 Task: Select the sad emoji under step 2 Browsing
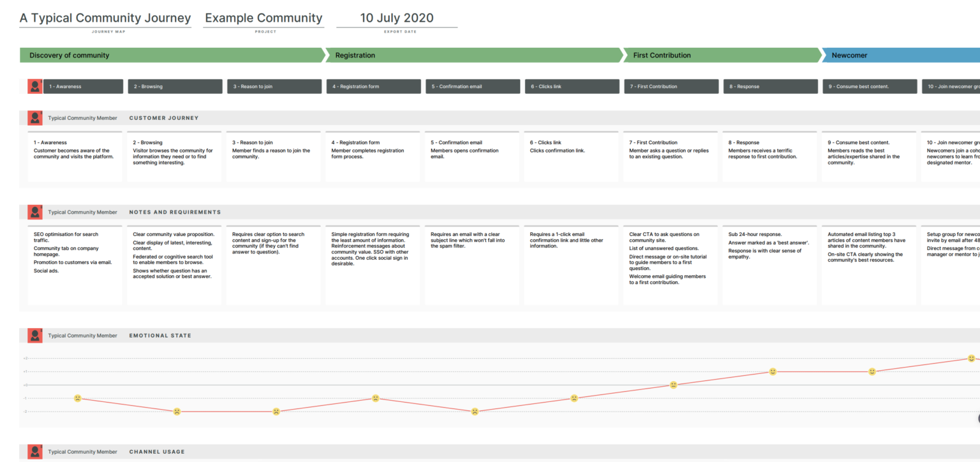click(177, 412)
